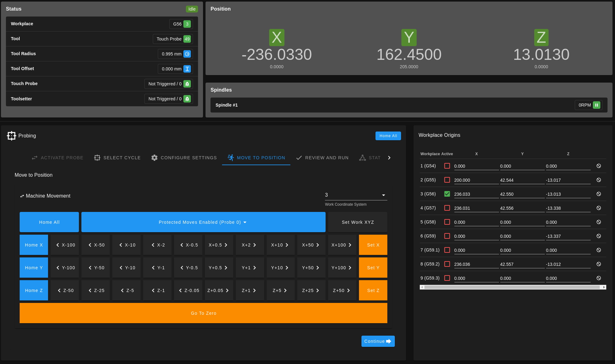Image resolution: width=615 pixels, height=364 pixels.
Task: Open the partially shown Stat step
Action: click(370, 158)
